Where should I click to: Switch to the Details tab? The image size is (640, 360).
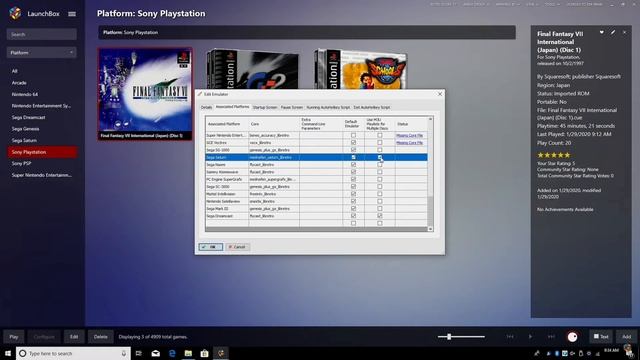pyautogui.click(x=207, y=107)
